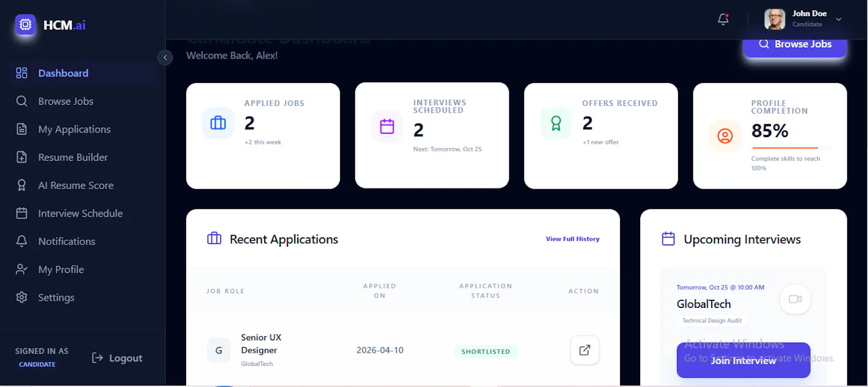
Task: Click the Logout arrow icon
Action: click(97, 358)
